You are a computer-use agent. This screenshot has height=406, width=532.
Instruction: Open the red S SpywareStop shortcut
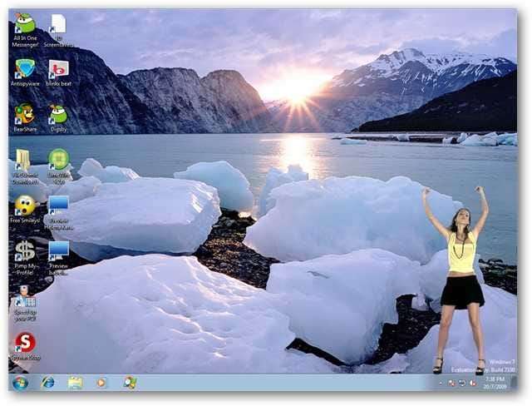click(25, 346)
